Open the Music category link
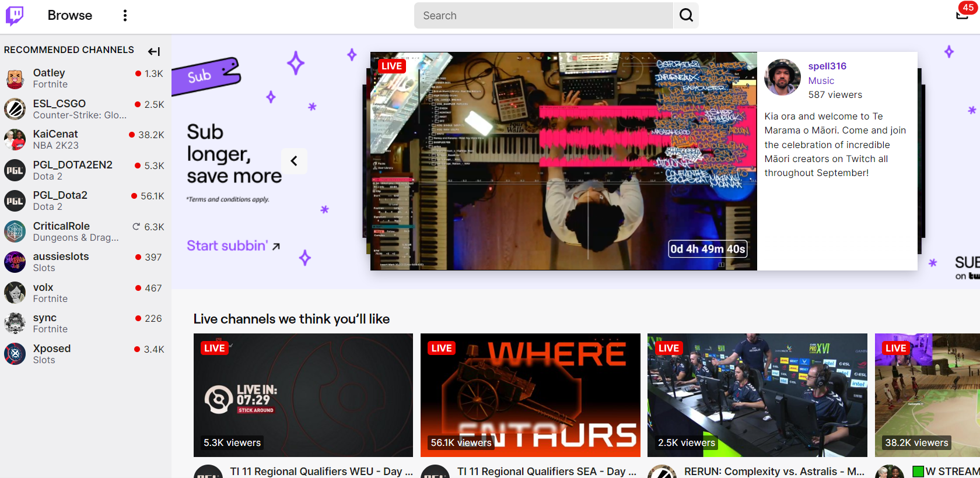980x478 pixels. point(821,80)
